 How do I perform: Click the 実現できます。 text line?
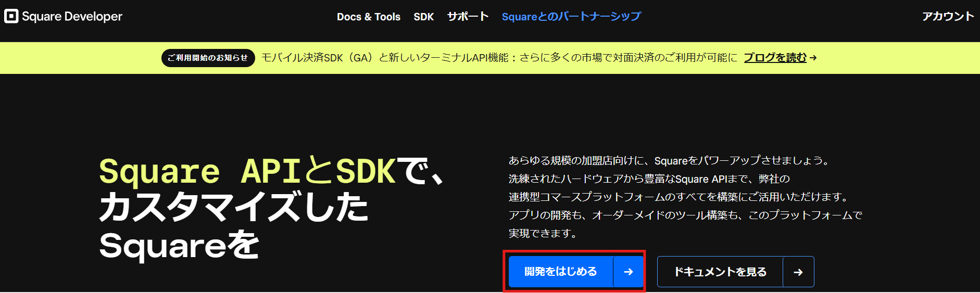click(x=544, y=233)
